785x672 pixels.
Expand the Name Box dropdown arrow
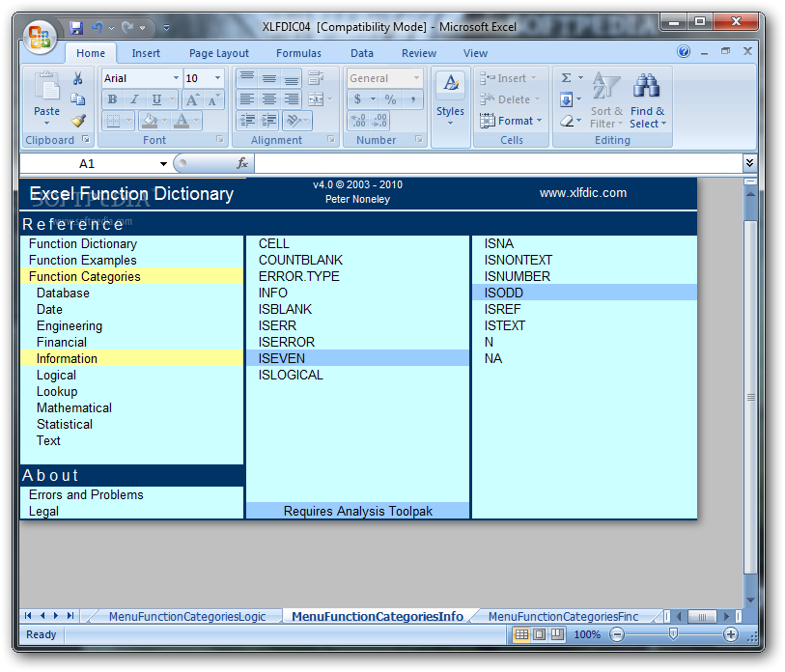pyautogui.click(x=163, y=164)
